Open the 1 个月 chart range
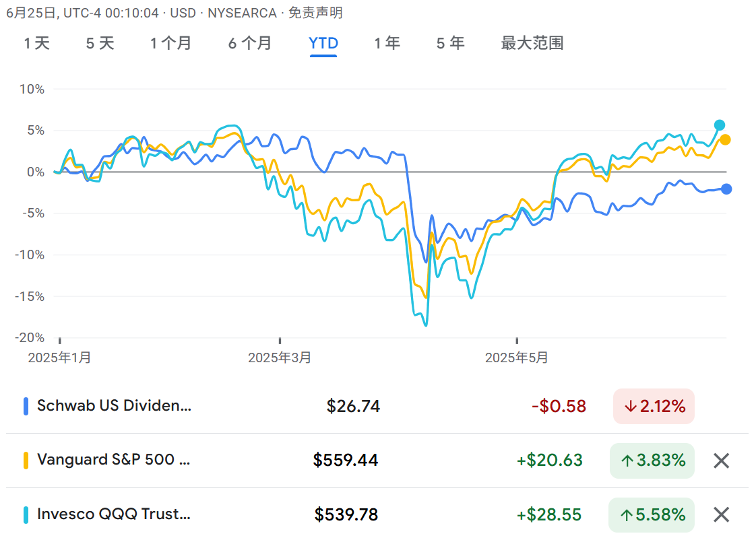This screenshot has height=542, width=756. click(170, 43)
